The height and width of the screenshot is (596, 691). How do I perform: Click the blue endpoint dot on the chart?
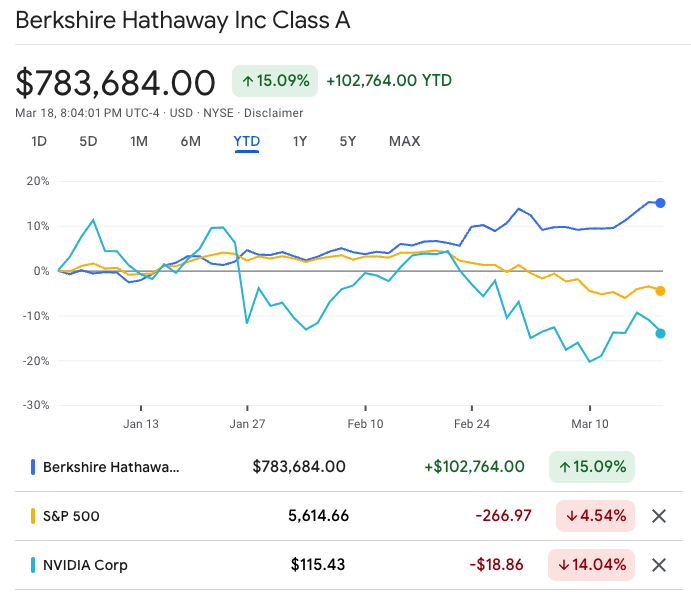point(660,203)
